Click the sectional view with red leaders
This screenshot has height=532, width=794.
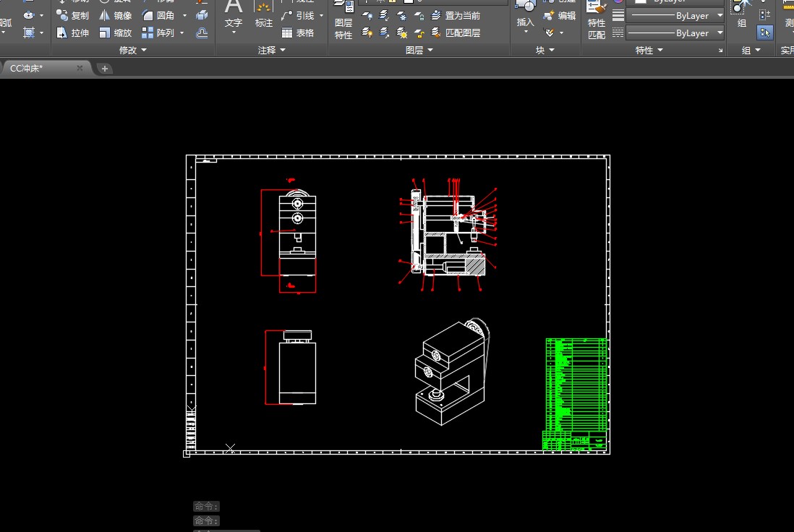(448, 234)
